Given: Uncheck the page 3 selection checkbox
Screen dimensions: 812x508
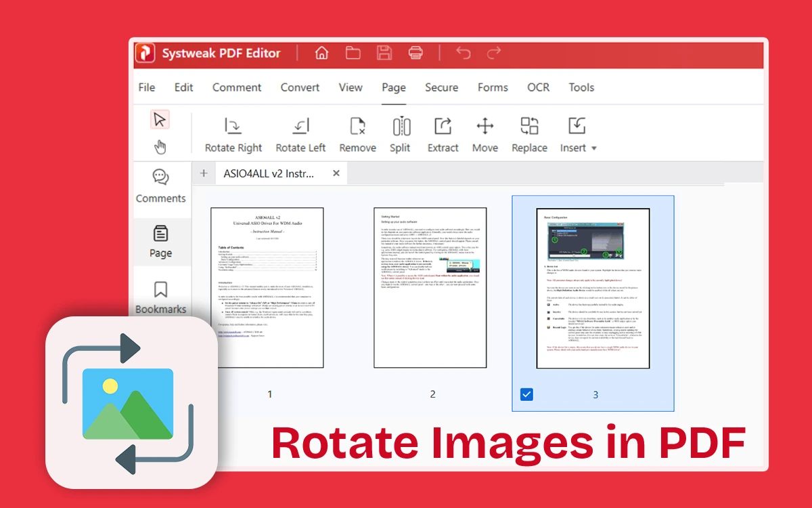Looking at the screenshot, I should pos(526,394).
